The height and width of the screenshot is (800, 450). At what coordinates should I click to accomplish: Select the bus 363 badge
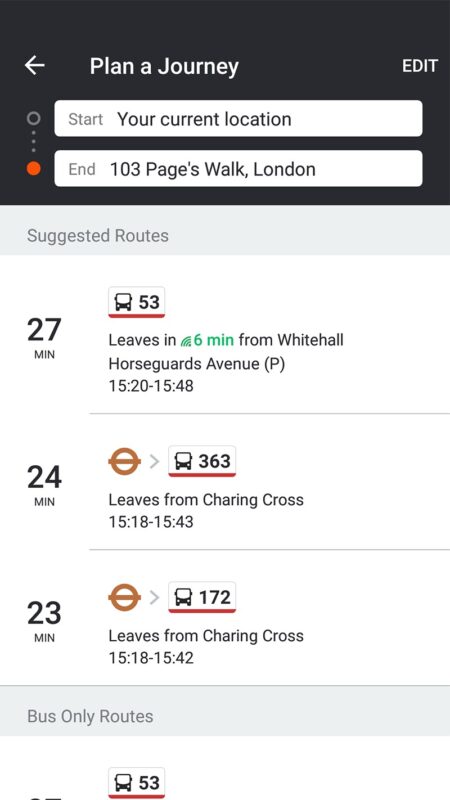pyautogui.click(x=202, y=461)
